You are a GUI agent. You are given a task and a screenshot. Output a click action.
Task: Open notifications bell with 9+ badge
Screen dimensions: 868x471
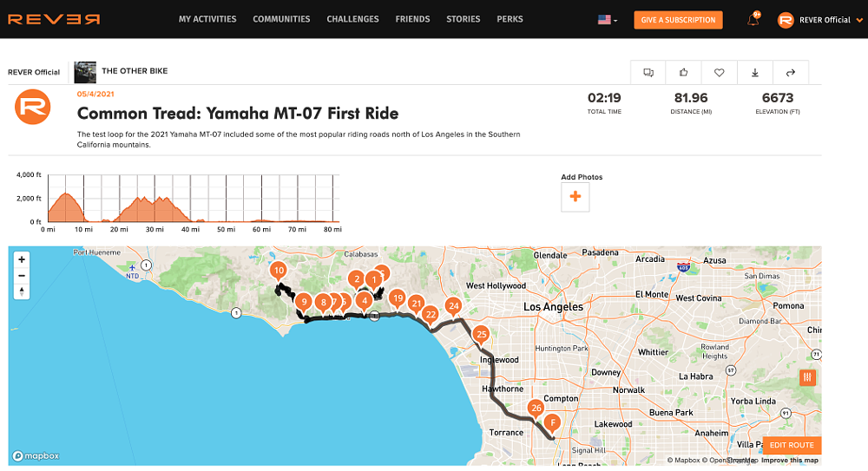click(x=753, y=20)
